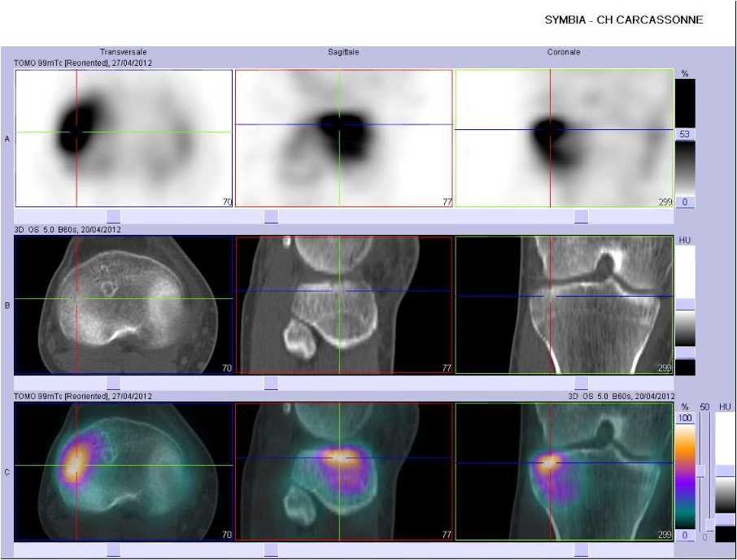This screenshot has height=560, width=737.
Task: Click the row C 3D OS 5.0 B60s label
Action: click(x=621, y=397)
